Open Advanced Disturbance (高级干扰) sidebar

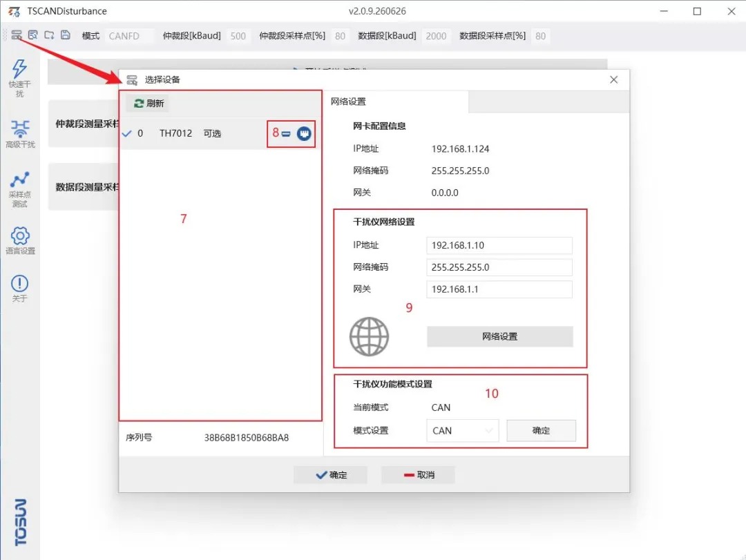click(x=20, y=134)
